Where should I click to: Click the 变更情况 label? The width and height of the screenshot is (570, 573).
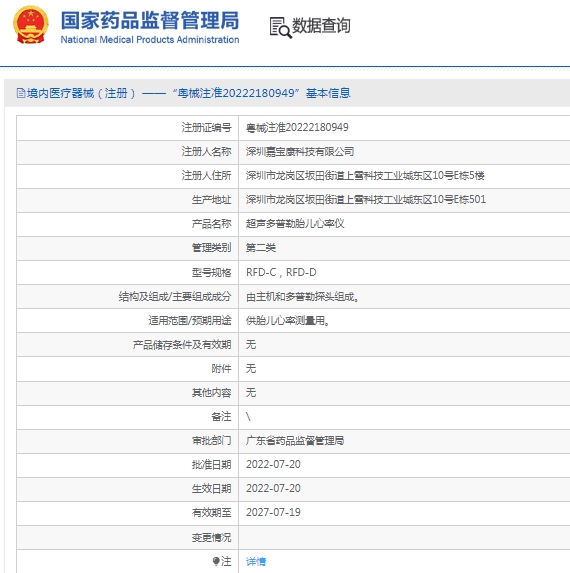(212, 538)
